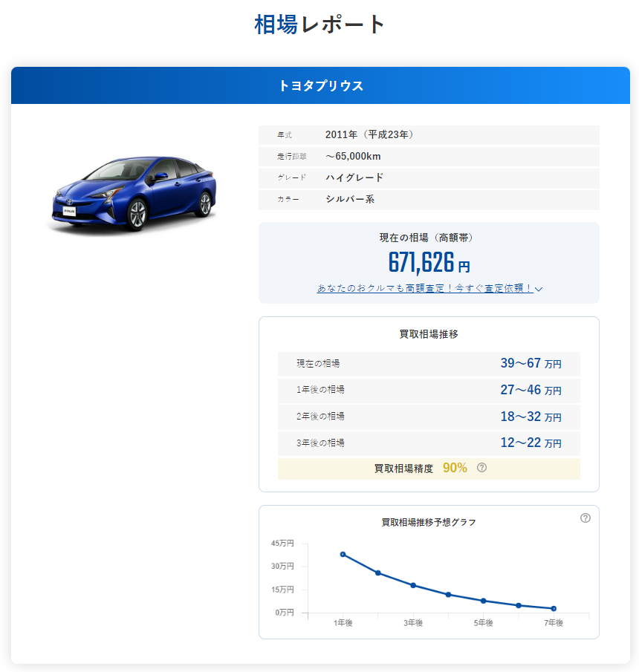Click 2011年（平成23年） year value
Screen dimensions: 639x672
point(369,134)
